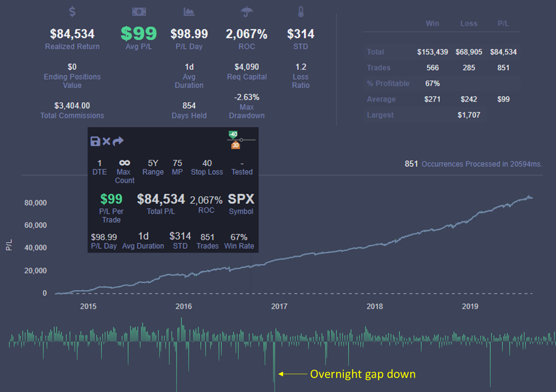The height and width of the screenshot is (392, 556).
Task: Click the $98.99 P/L Day value at top
Action: pos(189,34)
